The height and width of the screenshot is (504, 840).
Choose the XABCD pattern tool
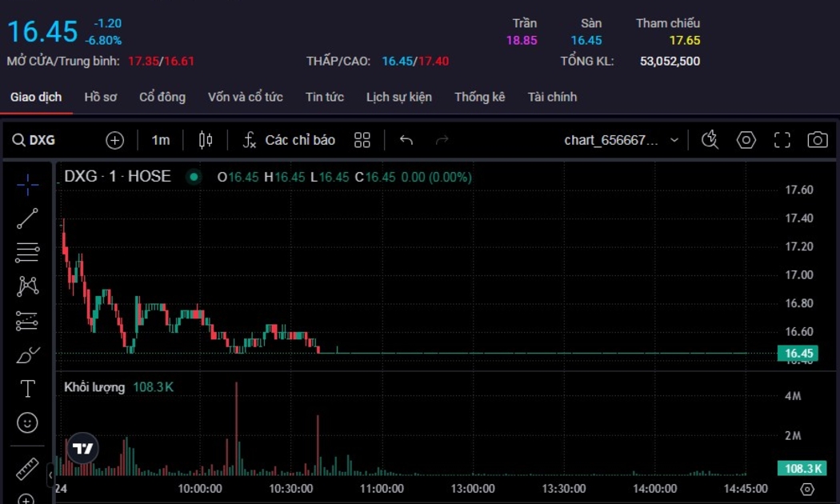pyautogui.click(x=27, y=286)
